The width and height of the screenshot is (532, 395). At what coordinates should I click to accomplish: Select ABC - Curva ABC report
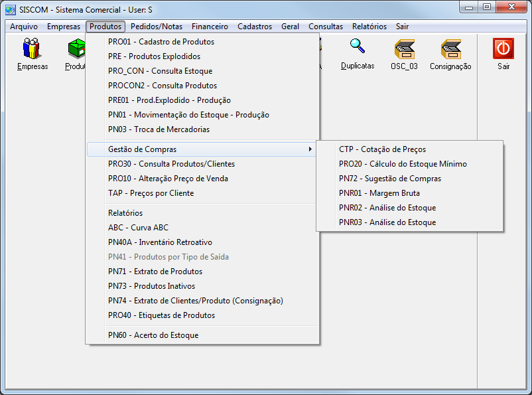tap(138, 228)
